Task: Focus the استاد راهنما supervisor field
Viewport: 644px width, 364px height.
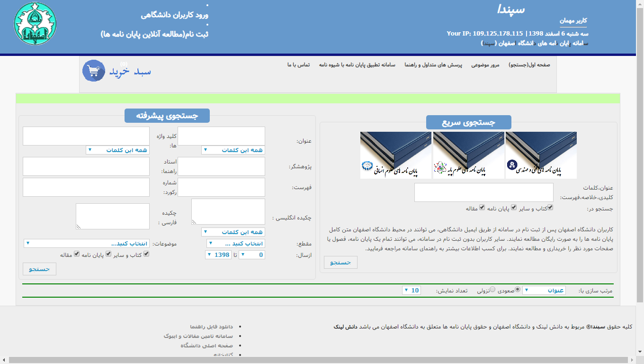Action: [86, 166]
